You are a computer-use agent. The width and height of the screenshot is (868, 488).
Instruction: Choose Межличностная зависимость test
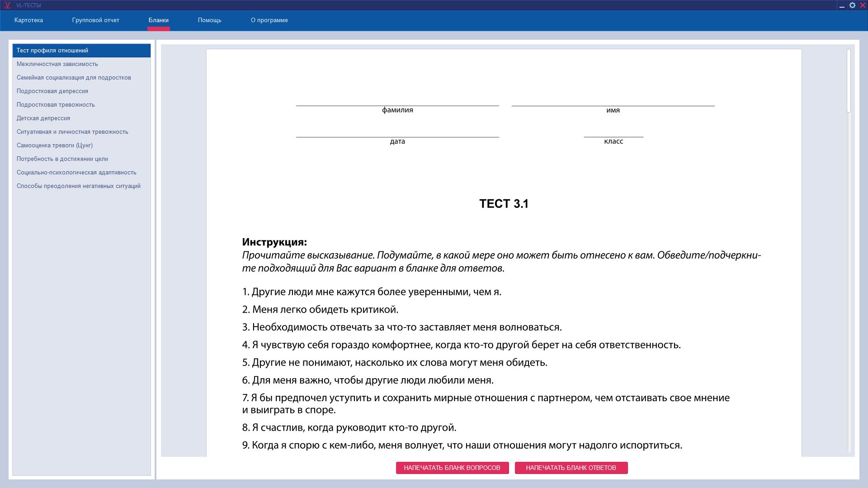click(x=57, y=64)
